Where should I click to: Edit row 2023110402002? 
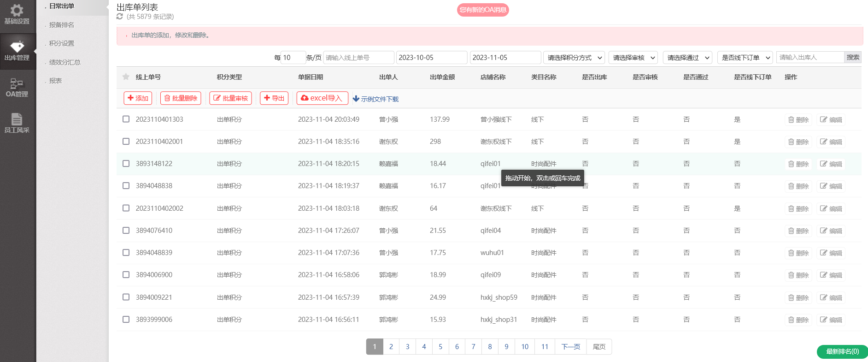[x=831, y=209]
